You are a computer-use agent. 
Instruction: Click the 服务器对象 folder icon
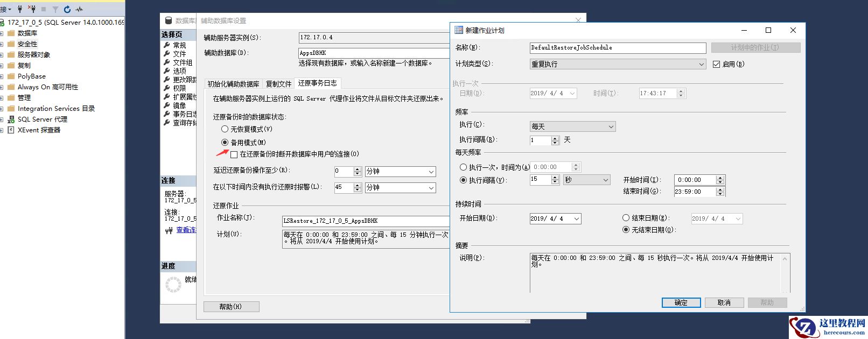pyautogui.click(x=11, y=55)
